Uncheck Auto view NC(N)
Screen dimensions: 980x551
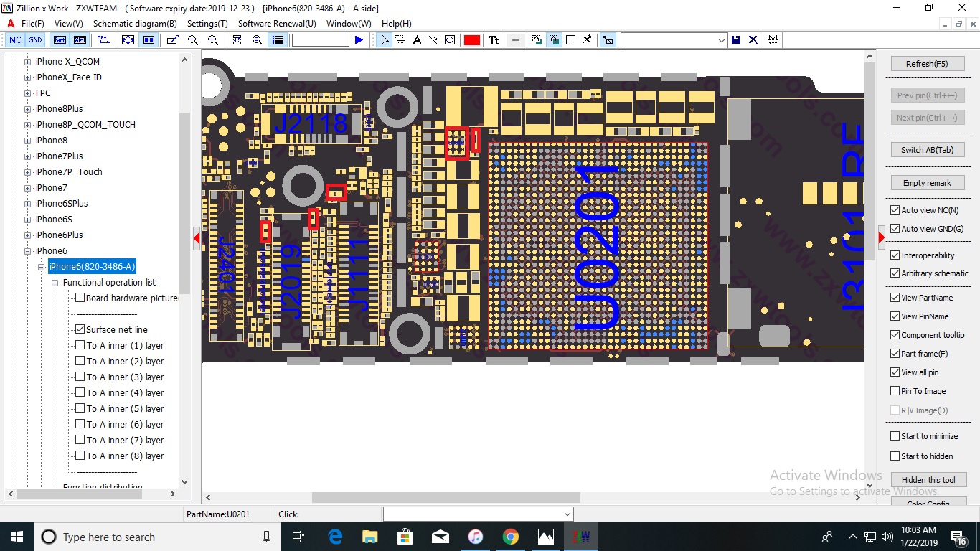click(x=895, y=210)
